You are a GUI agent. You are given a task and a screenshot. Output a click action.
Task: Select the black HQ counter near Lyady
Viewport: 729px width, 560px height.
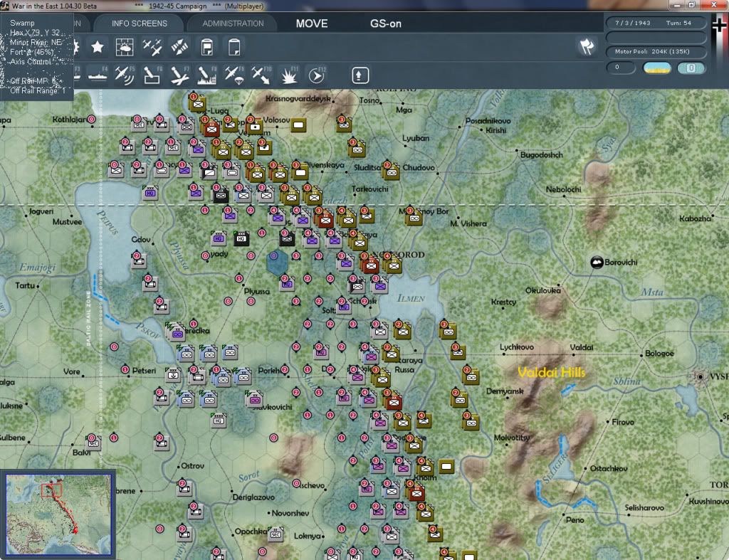[241, 238]
